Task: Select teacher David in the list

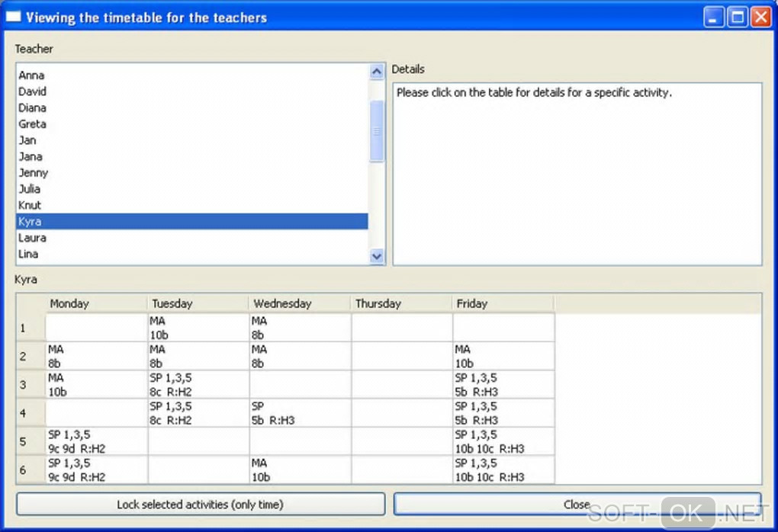Action: click(192, 91)
